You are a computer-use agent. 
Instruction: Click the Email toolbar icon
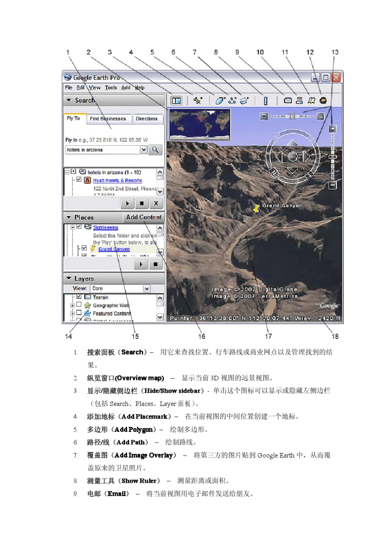coord(288,100)
